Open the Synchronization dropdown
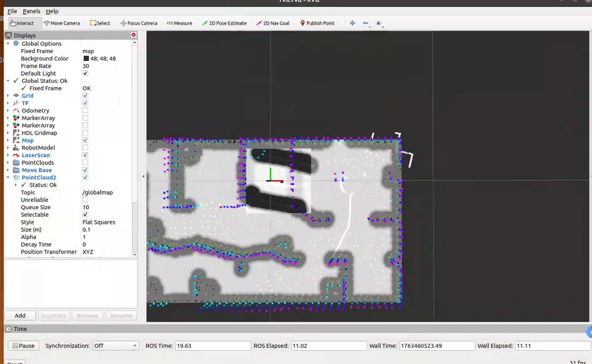Image resolution: width=592 pixels, height=364 pixels. pos(115,346)
